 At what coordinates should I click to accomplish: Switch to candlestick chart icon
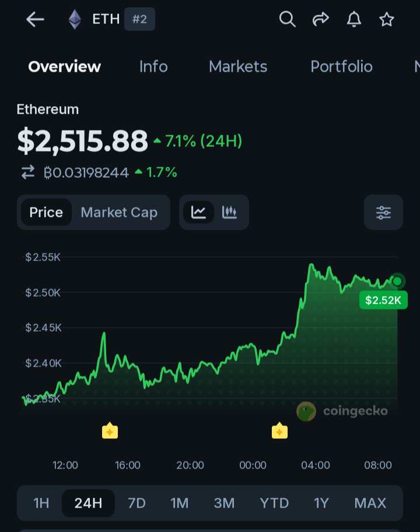coord(229,213)
